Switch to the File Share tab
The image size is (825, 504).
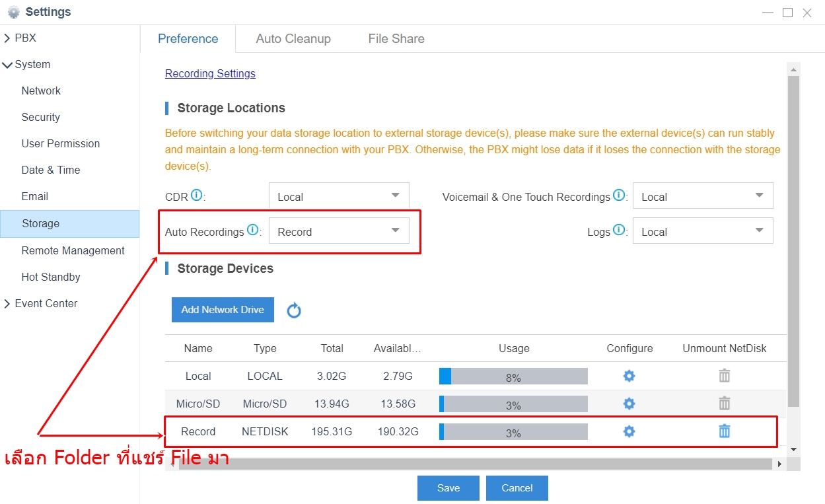(396, 39)
